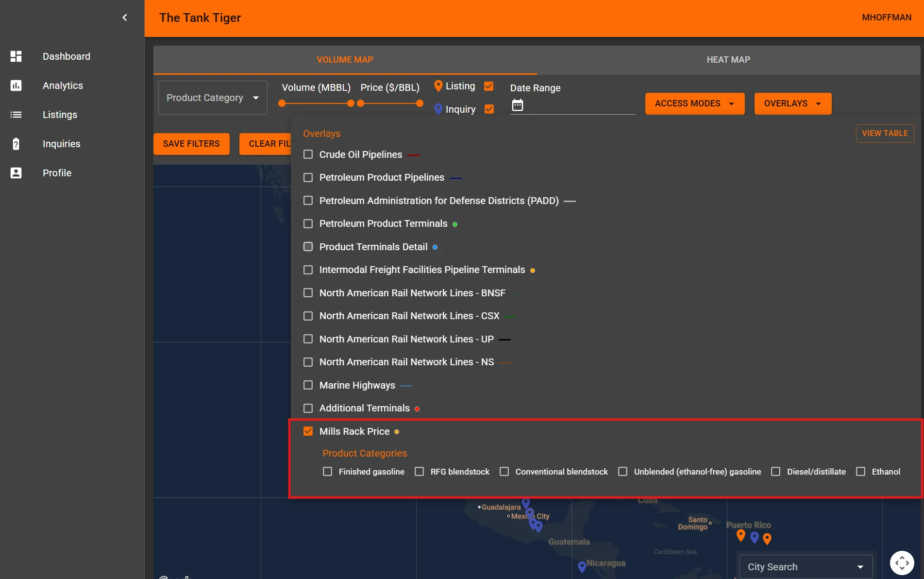This screenshot has width=924, height=579.
Task: Open the Profile person icon
Action: coord(16,173)
